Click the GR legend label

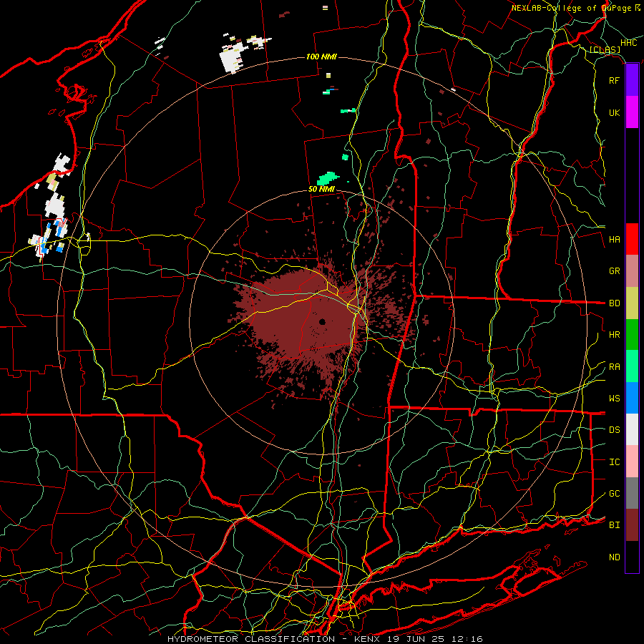coord(615,271)
